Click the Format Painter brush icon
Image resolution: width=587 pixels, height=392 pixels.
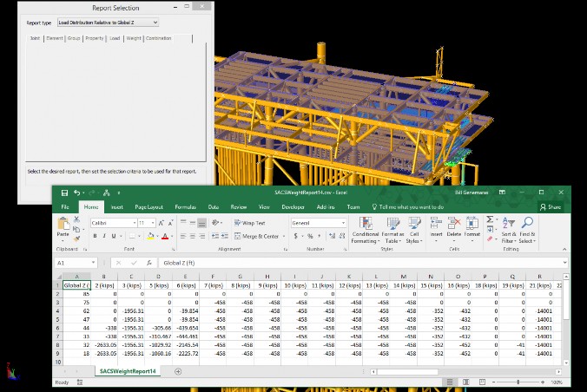tap(76, 238)
